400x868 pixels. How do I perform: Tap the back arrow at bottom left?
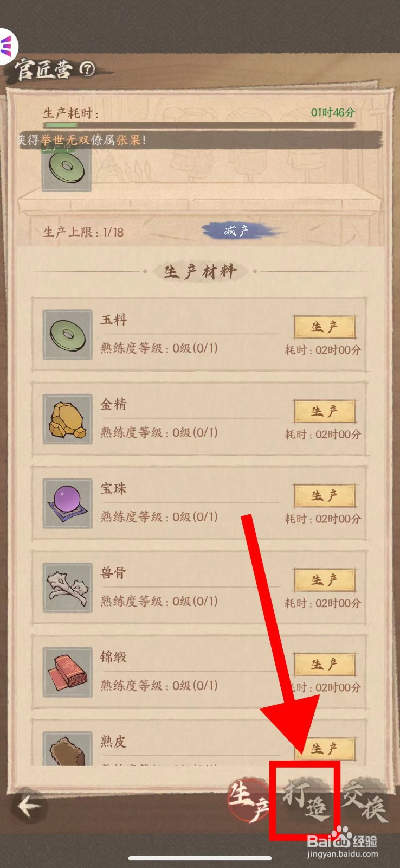[x=29, y=806]
